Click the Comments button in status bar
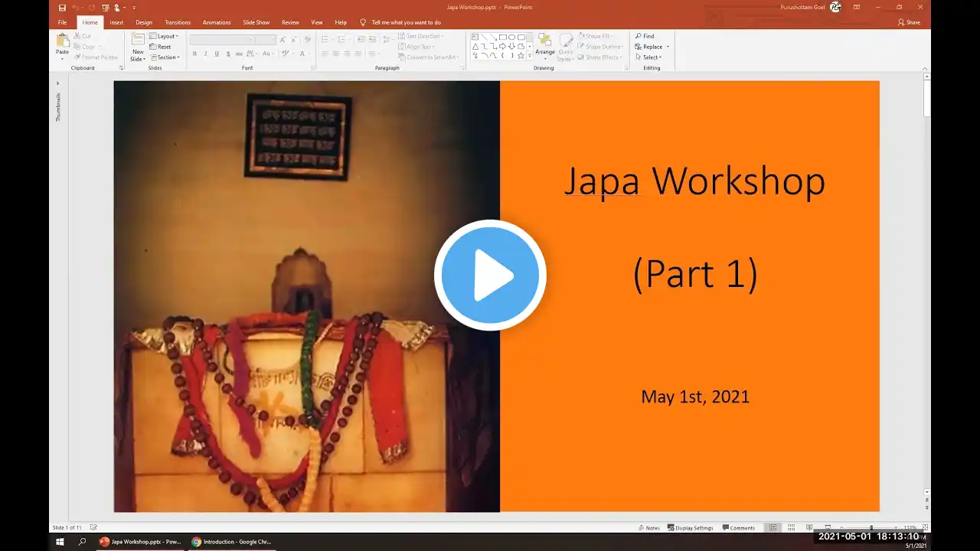 point(738,528)
